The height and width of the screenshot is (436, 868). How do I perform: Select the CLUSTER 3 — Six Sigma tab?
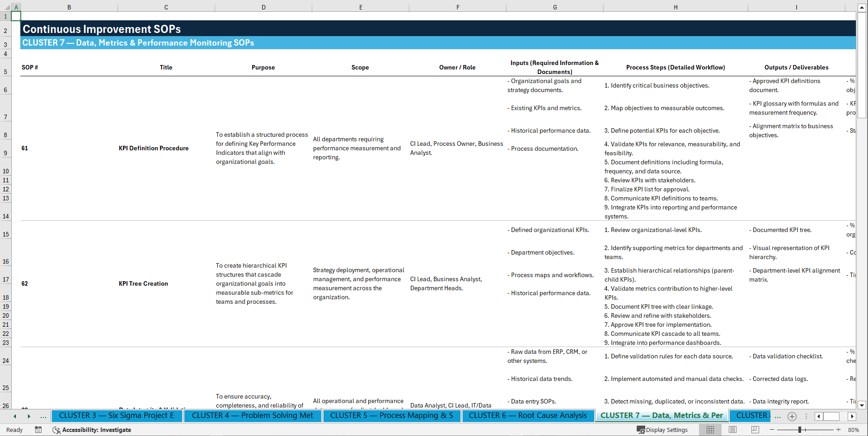click(x=117, y=416)
